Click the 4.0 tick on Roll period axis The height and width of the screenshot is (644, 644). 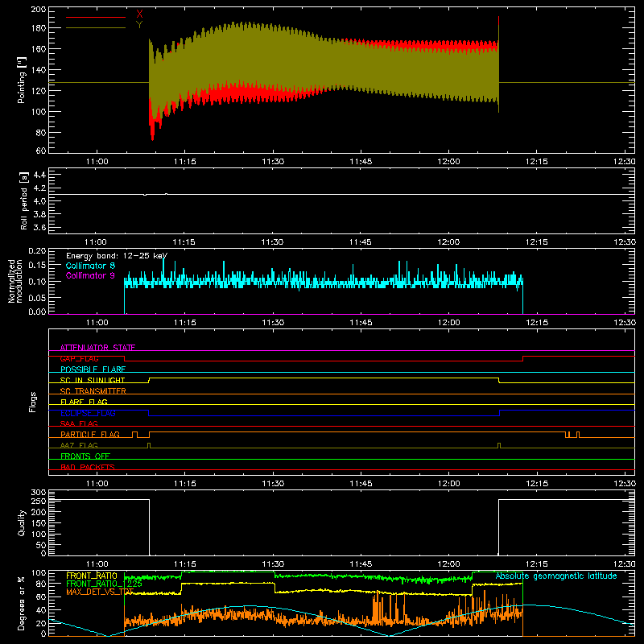[39, 201]
